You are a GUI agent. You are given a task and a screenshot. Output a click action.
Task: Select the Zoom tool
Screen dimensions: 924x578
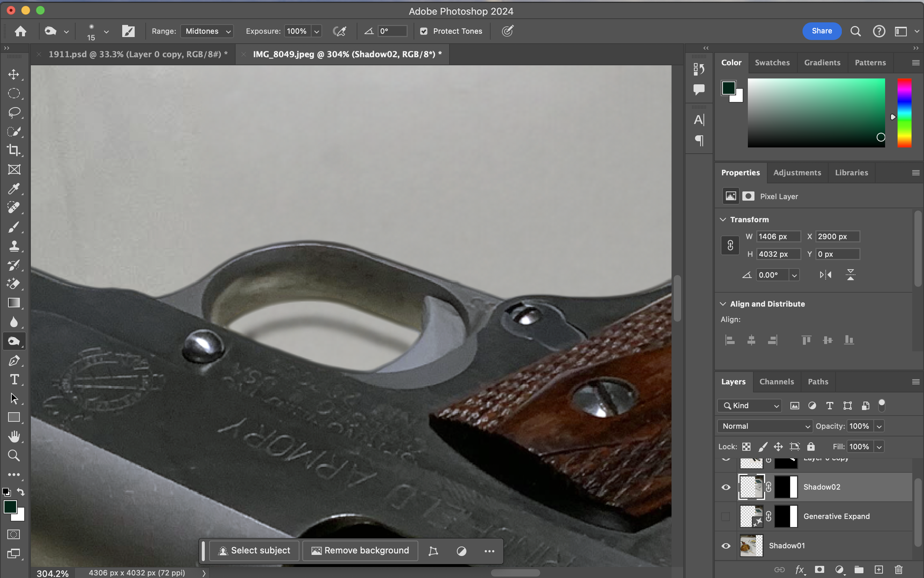(x=14, y=455)
